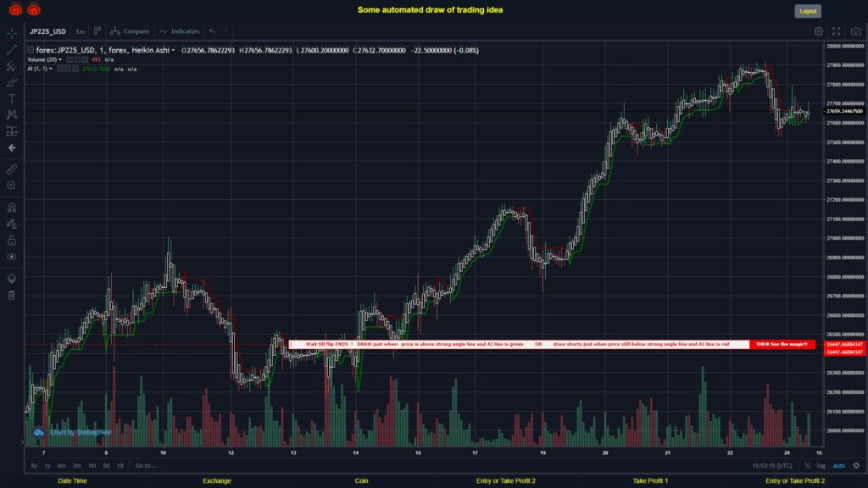
Task: Open the chart patterns tool
Action: pos(12,114)
